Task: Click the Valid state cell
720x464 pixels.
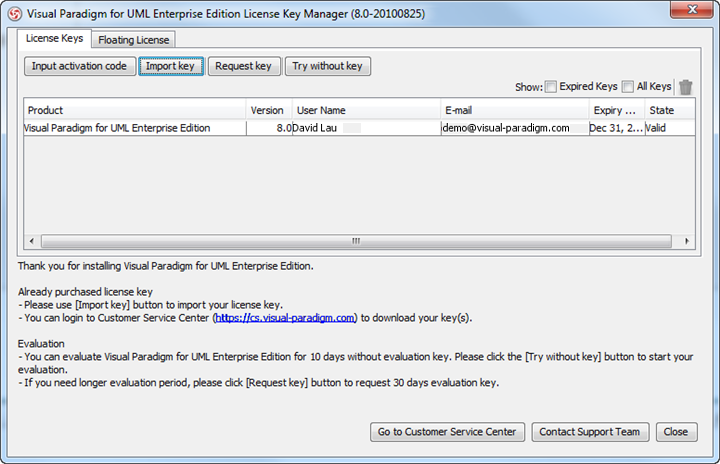Action: 669,128
